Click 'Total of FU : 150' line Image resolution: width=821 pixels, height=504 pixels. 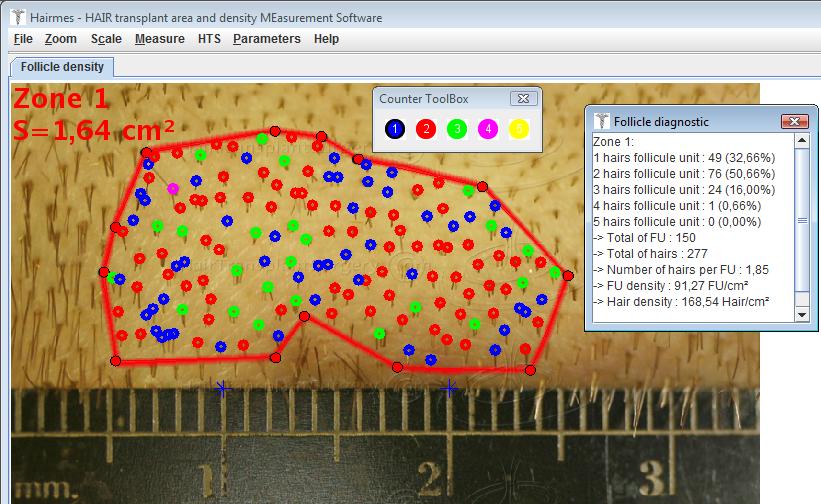644,238
